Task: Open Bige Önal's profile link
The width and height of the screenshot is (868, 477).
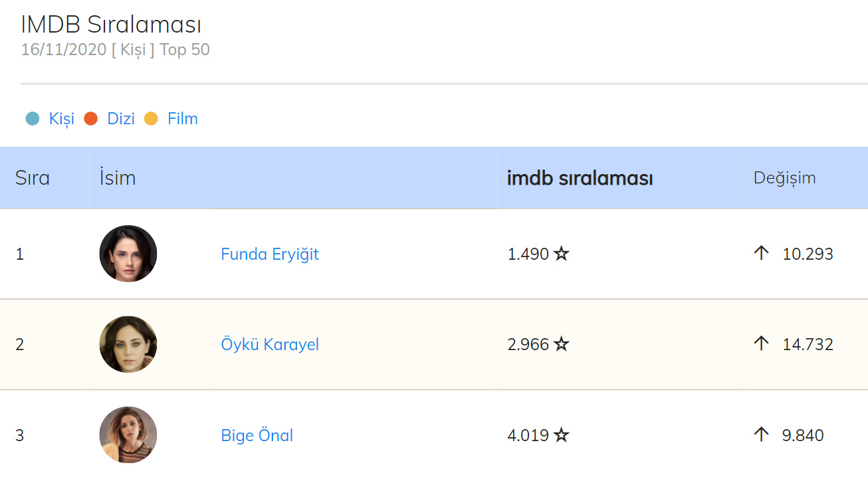Action: [257, 436]
